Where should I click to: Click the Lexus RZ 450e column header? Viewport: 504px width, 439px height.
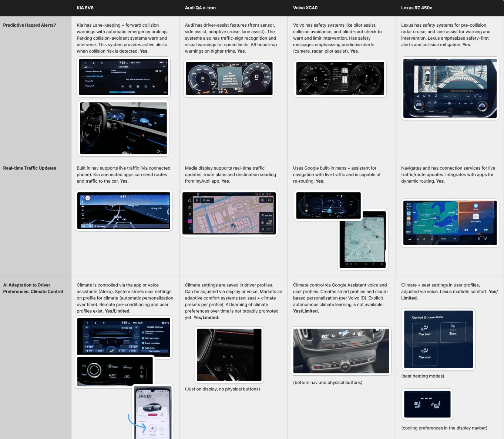(x=417, y=8)
